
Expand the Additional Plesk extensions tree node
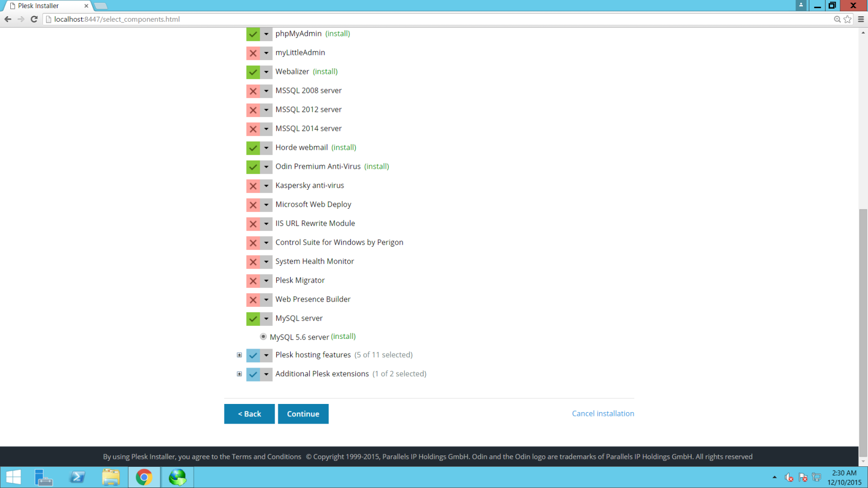[239, 374]
